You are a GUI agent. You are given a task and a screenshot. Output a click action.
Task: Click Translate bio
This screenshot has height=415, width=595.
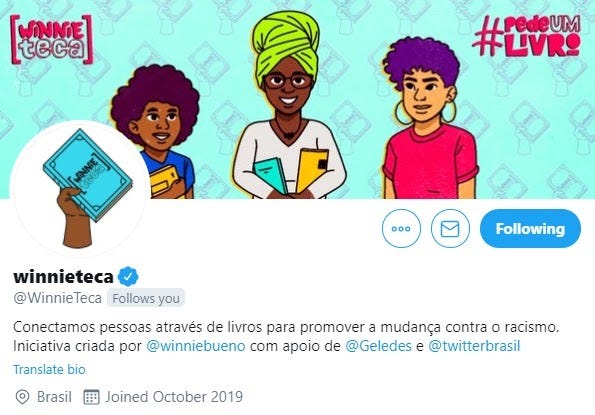click(49, 369)
